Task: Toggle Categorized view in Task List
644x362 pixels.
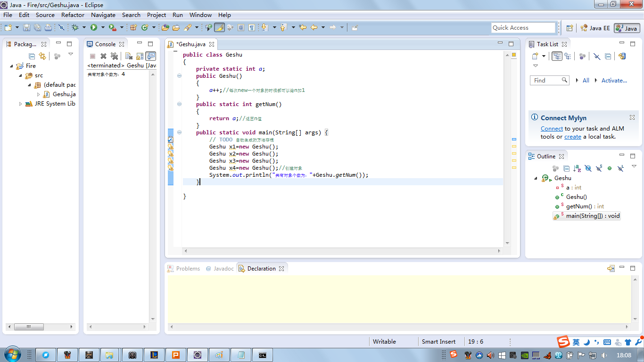Action: [557, 56]
